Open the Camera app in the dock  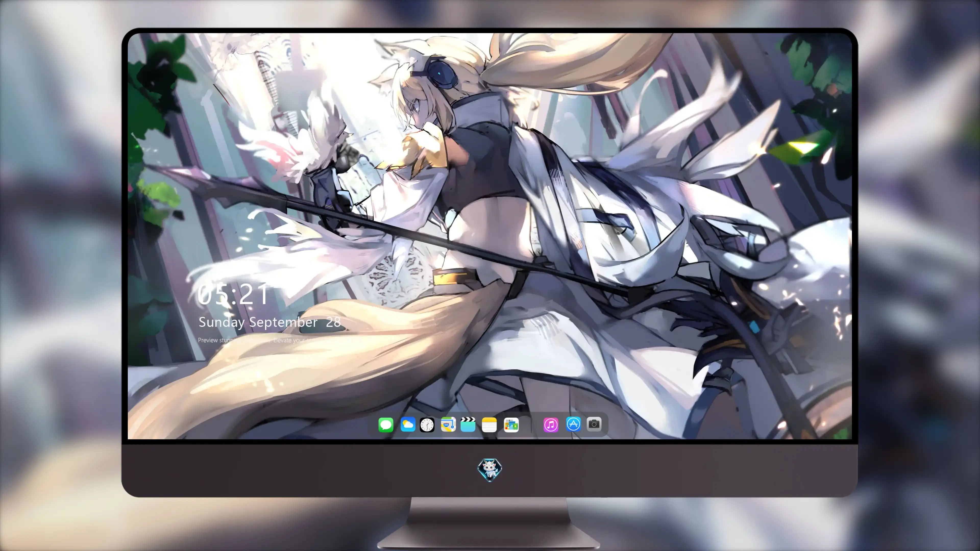[x=594, y=424]
